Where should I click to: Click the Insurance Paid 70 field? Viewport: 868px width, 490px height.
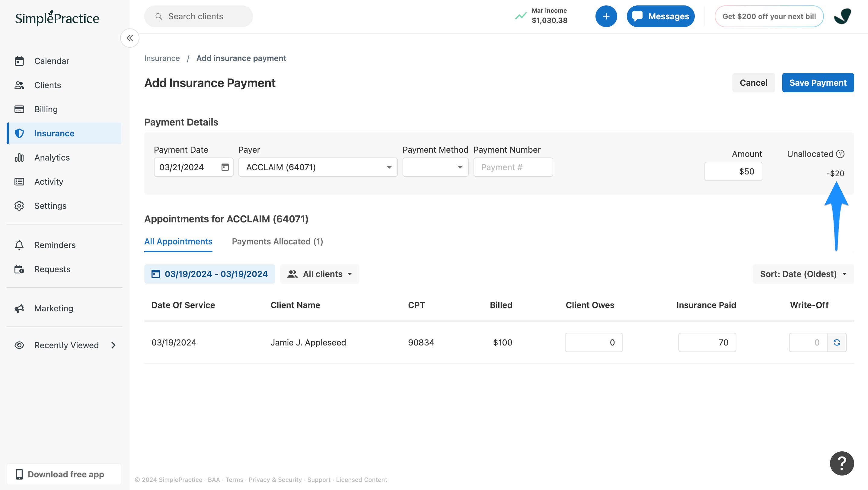click(x=707, y=342)
